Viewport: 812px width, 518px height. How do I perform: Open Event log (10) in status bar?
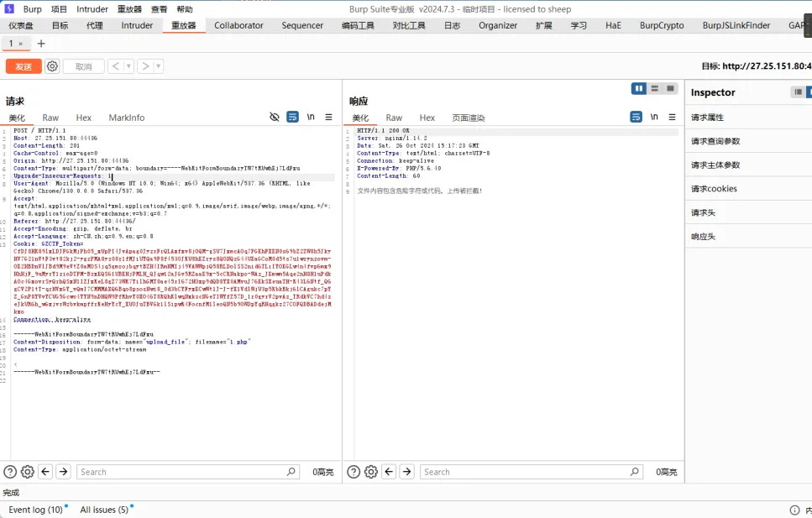click(x=36, y=510)
